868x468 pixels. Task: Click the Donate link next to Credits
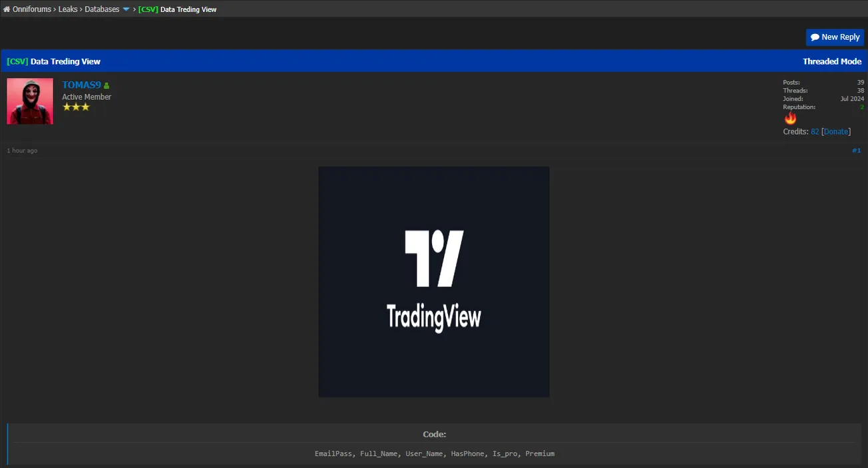[837, 132]
